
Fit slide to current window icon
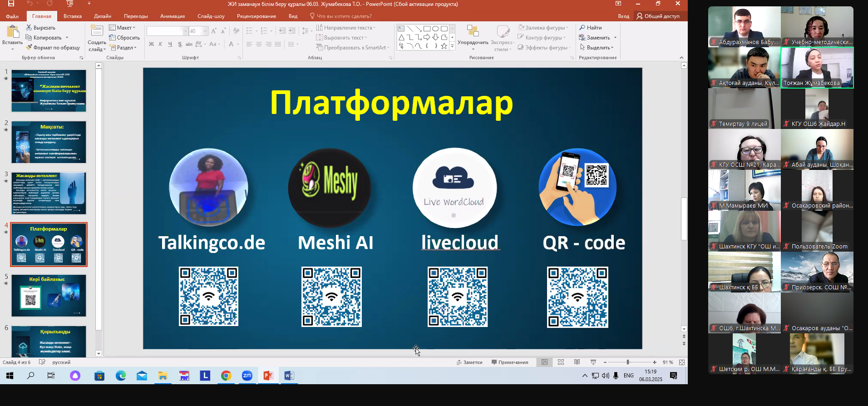pyautogui.click(x=681, y=362)
